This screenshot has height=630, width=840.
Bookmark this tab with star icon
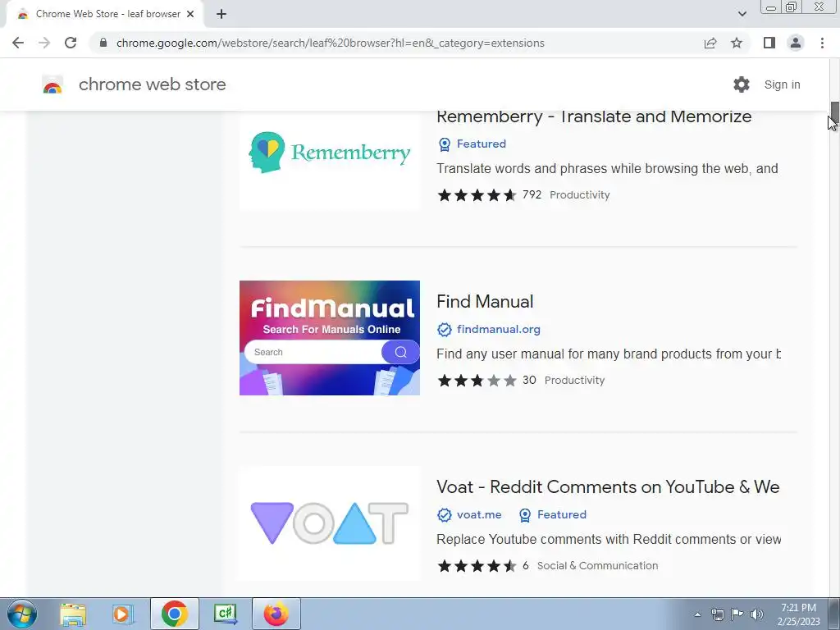(737, 43)
